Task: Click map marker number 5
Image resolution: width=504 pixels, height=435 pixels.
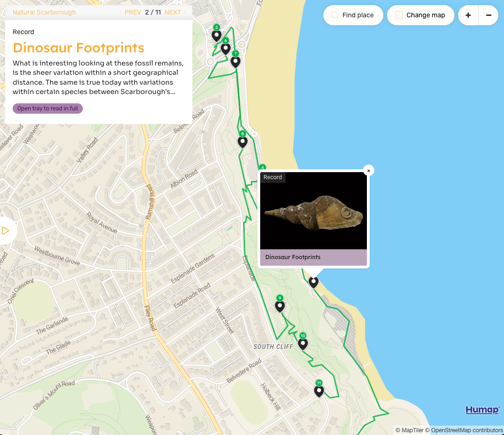Action: coord(216,35)
